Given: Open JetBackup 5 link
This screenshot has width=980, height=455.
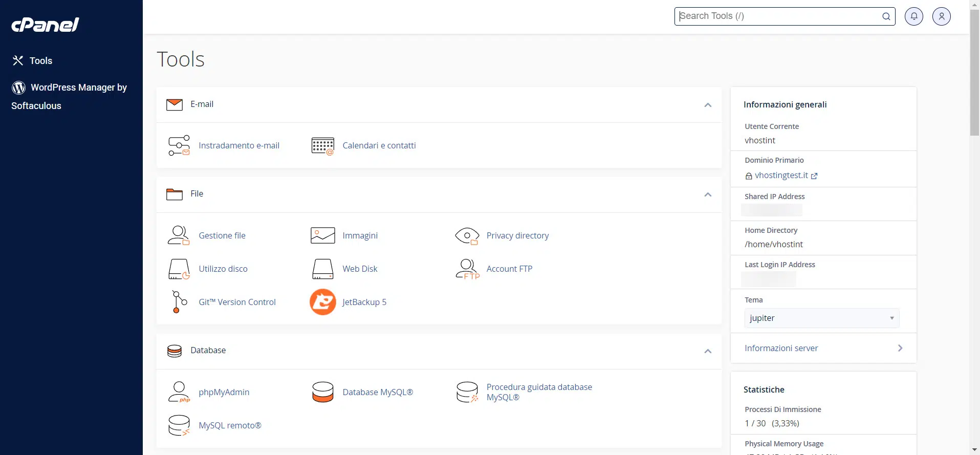Looking at the screenshot, I should (364, 302).
